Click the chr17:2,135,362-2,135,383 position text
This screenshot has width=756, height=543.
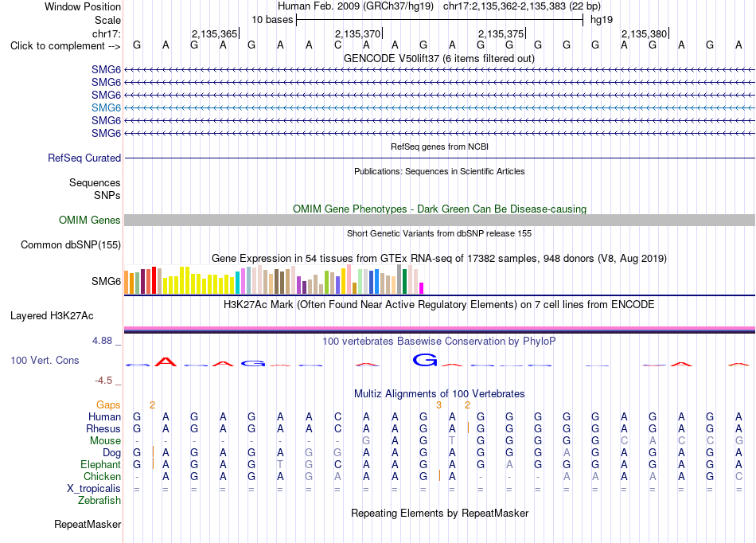click(x=522, y=6)
